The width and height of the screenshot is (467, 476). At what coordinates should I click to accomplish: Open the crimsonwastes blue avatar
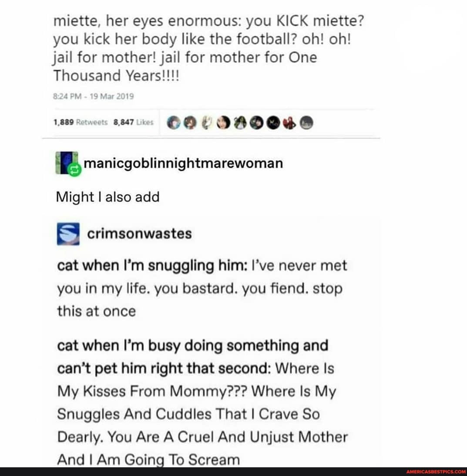[x=68, y=234]
